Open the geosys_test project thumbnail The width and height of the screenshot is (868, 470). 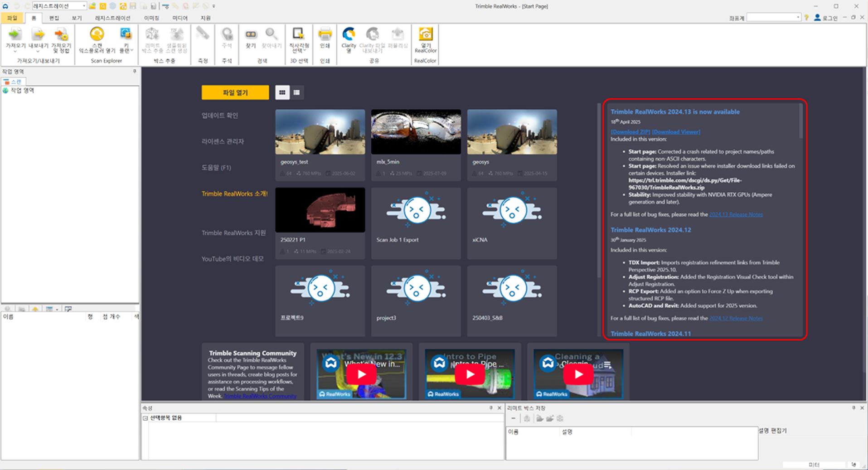pyautogui.click(x=320, y=132)
